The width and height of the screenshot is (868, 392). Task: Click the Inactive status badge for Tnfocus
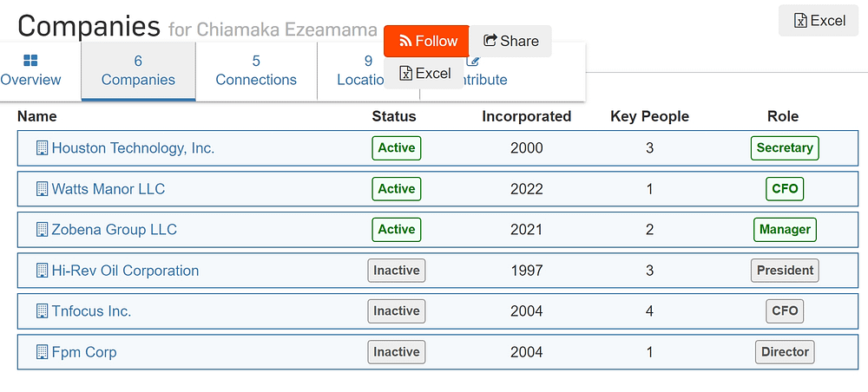397,311
